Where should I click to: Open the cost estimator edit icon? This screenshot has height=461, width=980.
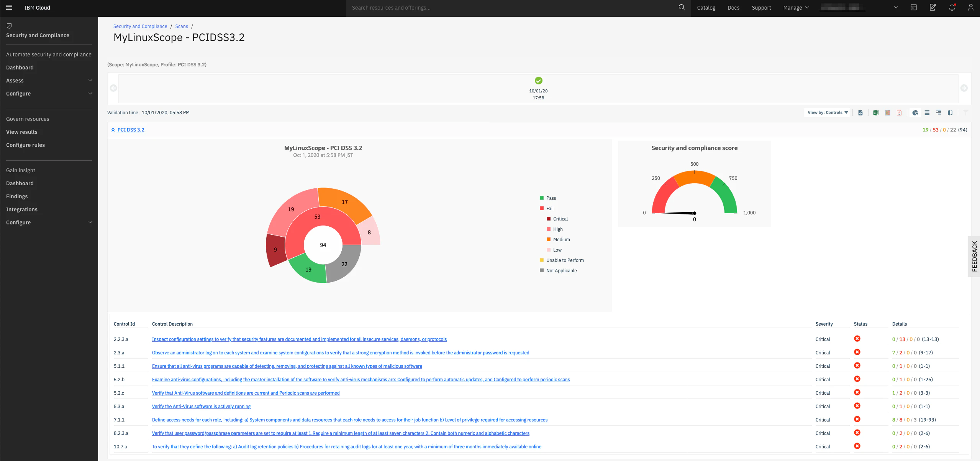tap(933, 7)
